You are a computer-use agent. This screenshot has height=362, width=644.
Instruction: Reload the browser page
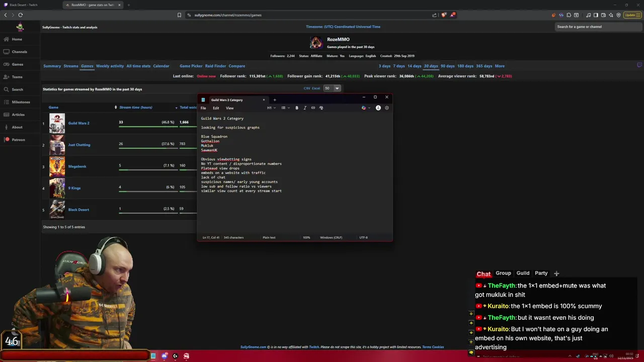pyautogui.click(x=21, y=15)
